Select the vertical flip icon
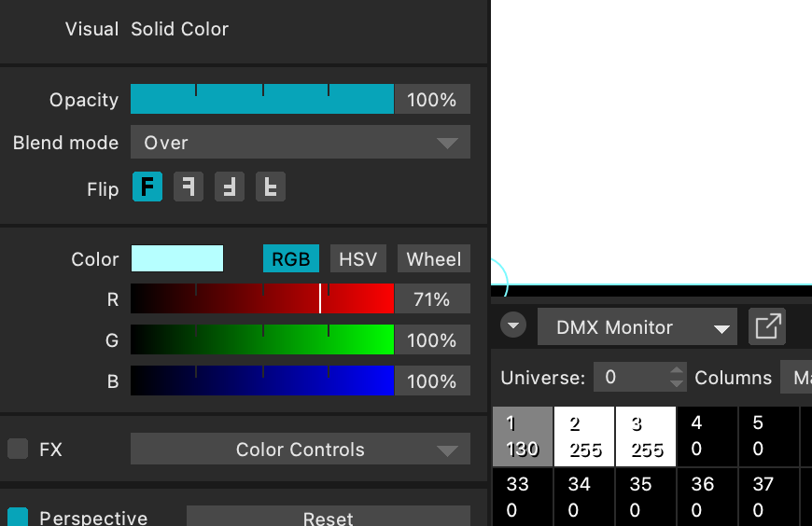This screenshot has height=526, width=812. 271,187
